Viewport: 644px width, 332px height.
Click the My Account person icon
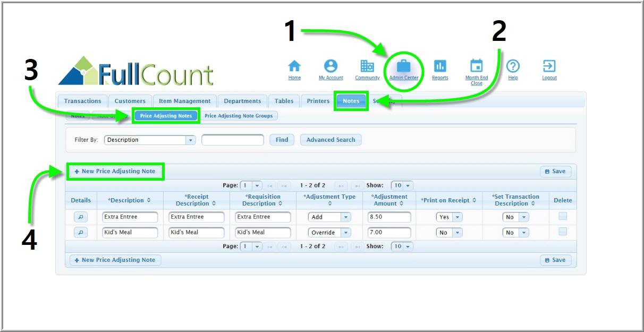click(x=331, y=66)
